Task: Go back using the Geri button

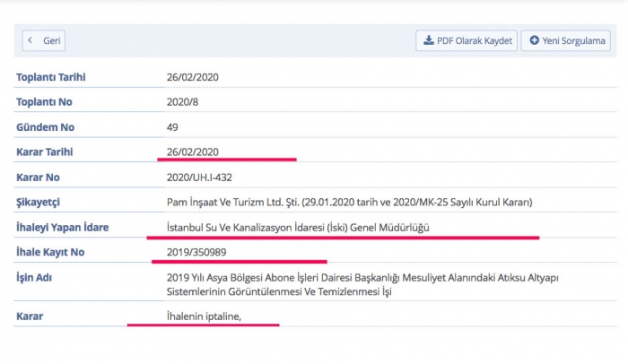Action: [44, 41]
